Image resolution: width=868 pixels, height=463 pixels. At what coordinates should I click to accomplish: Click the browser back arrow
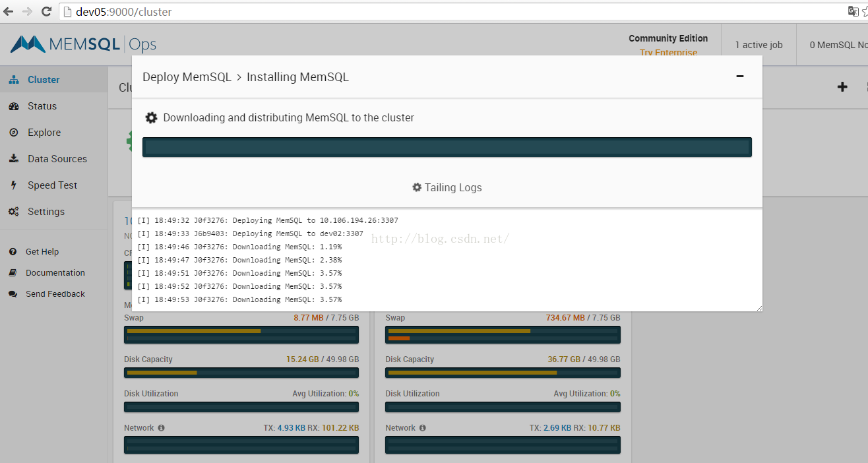click(9, 11)
